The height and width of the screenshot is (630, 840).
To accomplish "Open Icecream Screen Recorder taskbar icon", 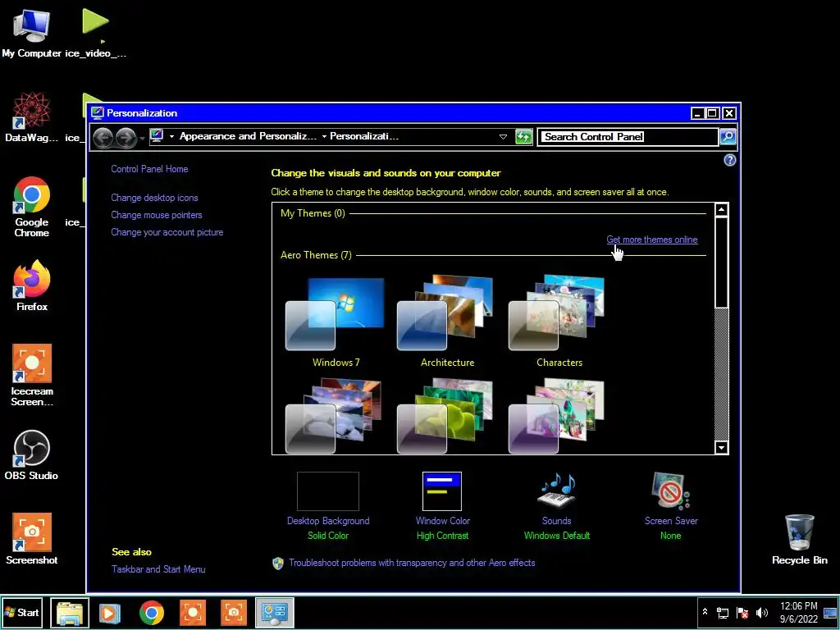I will tap(193, 613).
